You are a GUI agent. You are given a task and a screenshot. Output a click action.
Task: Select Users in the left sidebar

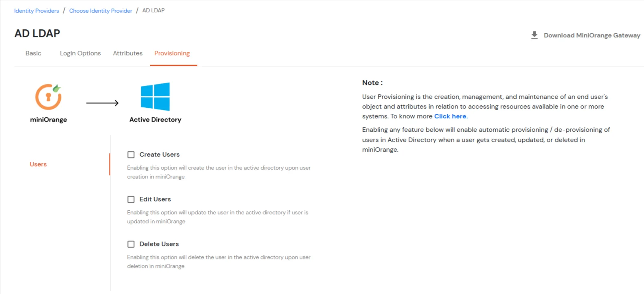pos(38,164)
